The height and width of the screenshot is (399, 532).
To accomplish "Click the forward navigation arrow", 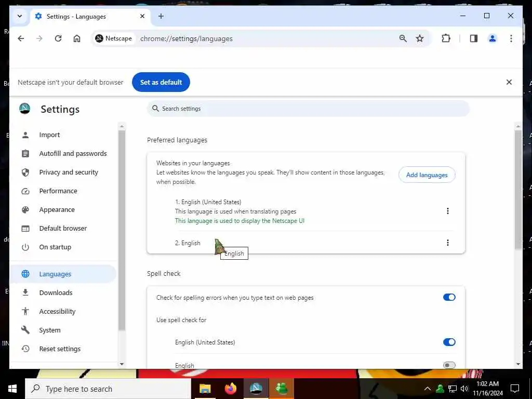I will (39, 38).
